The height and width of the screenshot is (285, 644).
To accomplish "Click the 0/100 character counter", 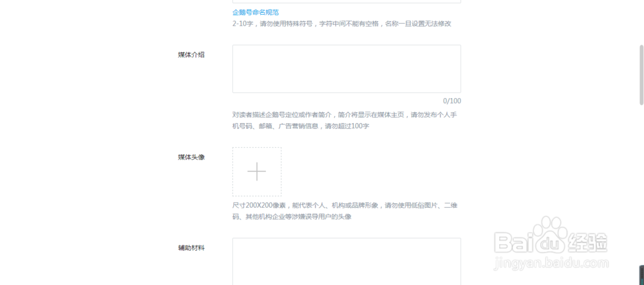I will [x=452, y=101].
